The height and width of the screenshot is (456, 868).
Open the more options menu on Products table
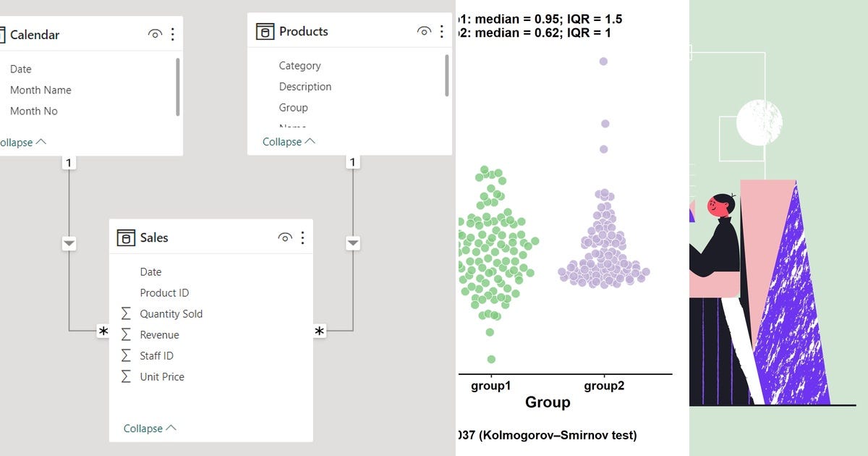pyautogui.click(x=442, y=30)
